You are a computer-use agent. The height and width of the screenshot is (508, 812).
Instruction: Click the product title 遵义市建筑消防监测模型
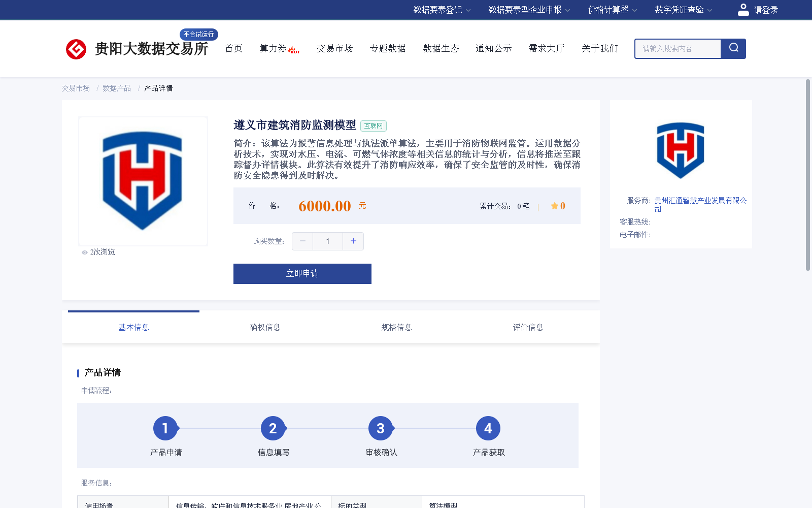[295, 125]
